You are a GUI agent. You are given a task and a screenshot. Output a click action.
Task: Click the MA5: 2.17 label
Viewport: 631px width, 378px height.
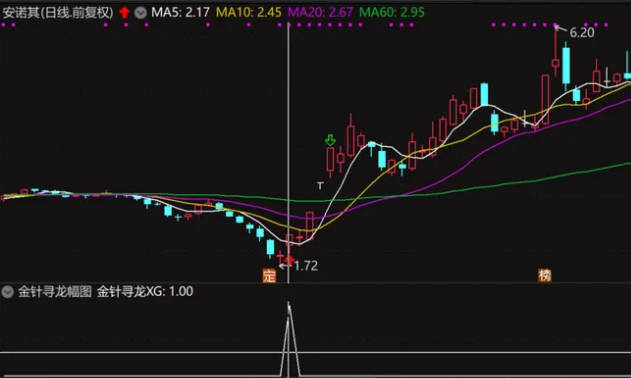[180, 12]
